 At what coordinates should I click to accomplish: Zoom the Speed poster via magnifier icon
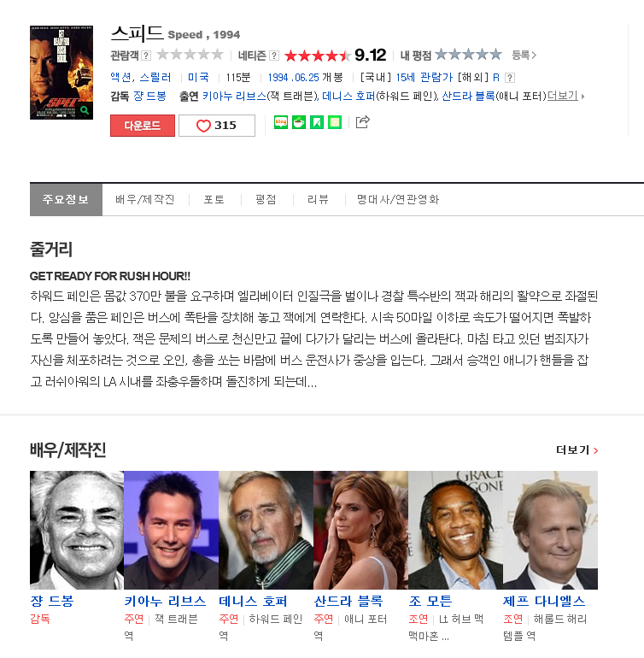point(85,110)
